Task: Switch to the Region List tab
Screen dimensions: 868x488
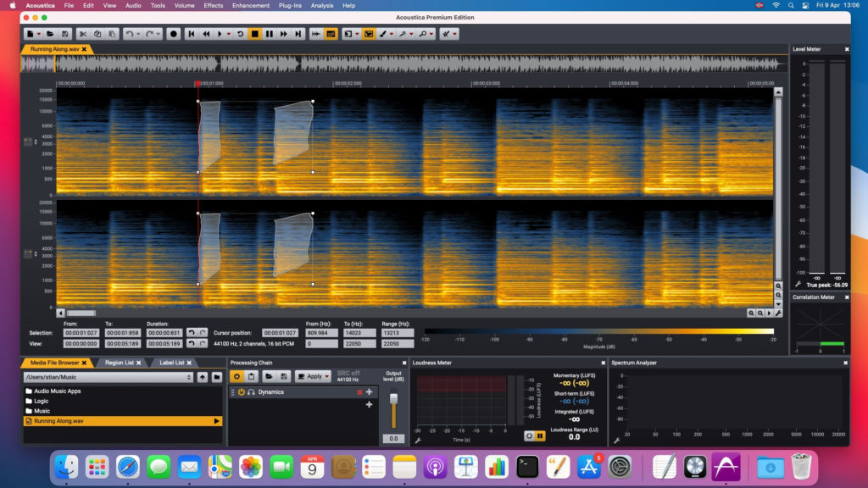Action: pyautogui.click(x=118, y=363)
